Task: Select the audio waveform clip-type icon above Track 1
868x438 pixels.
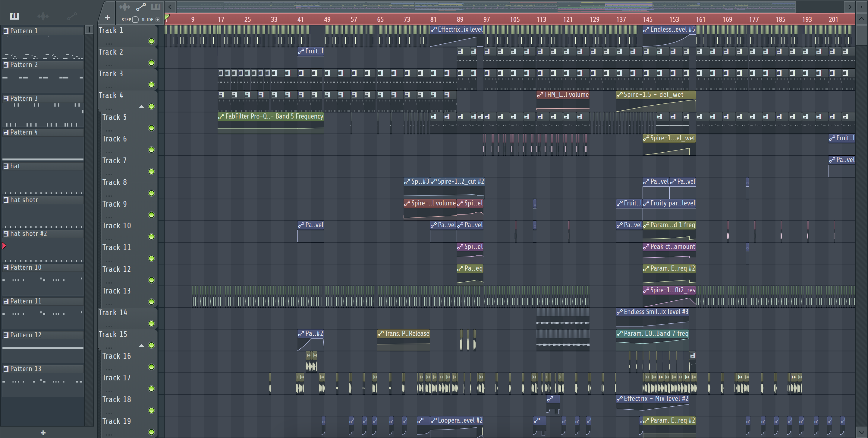Action: click(125, 7)
